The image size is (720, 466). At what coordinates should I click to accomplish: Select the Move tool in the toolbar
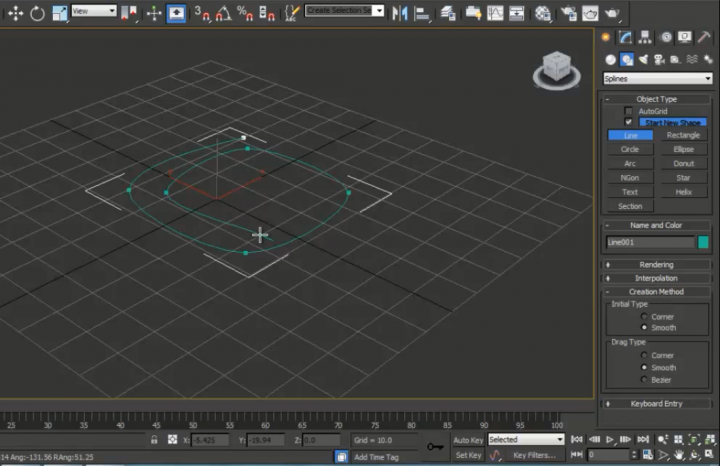point(15,13)
